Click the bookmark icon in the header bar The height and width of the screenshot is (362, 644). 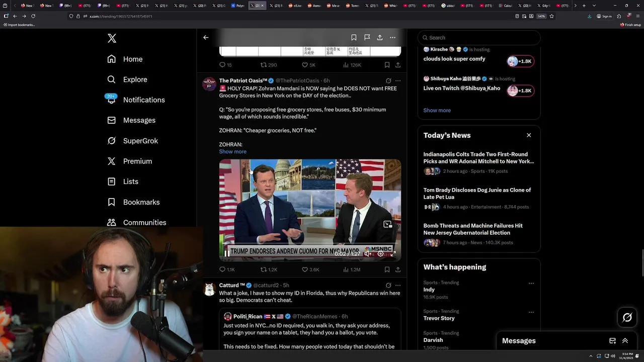click(x=354, y=37)
